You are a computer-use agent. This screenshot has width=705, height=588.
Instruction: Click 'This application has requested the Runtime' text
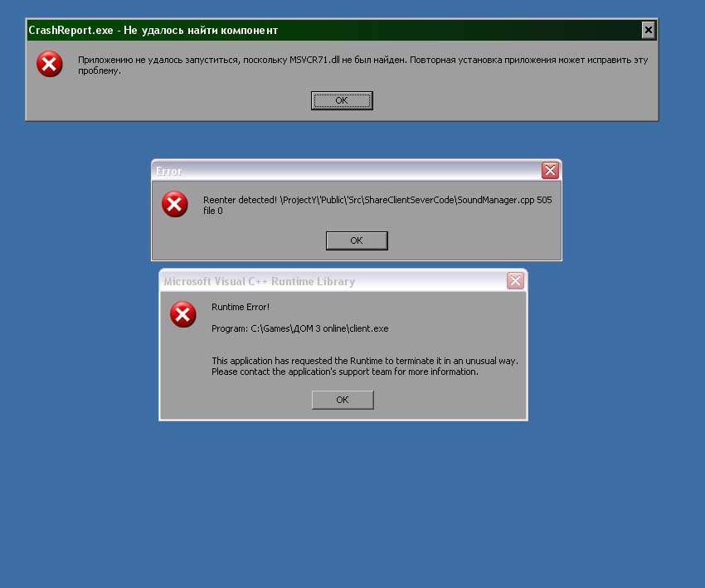[365, 361]
